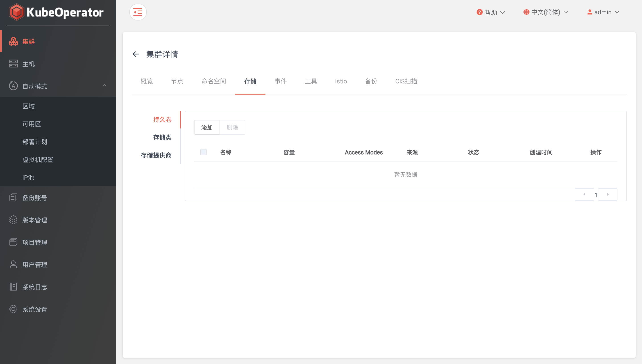The height and width of the screenshot is (364, 642).
Task: Click the next page arrow in pagination
Action: 608,194
